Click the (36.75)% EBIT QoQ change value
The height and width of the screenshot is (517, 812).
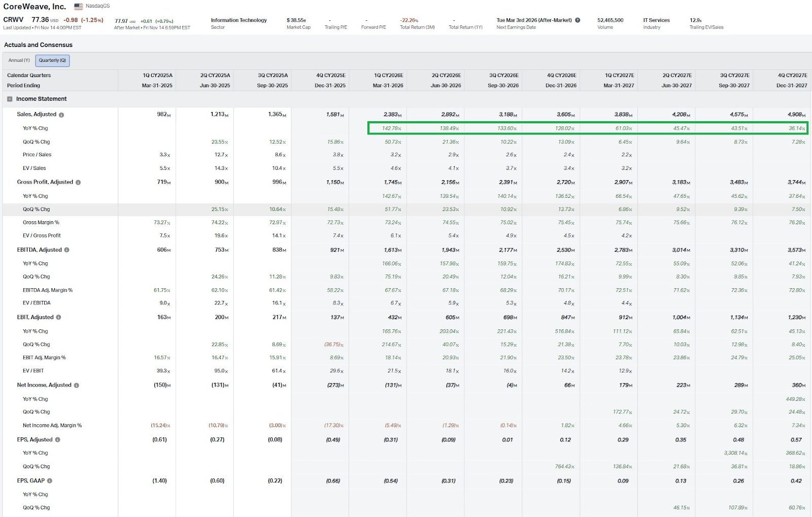coord(333,345)
